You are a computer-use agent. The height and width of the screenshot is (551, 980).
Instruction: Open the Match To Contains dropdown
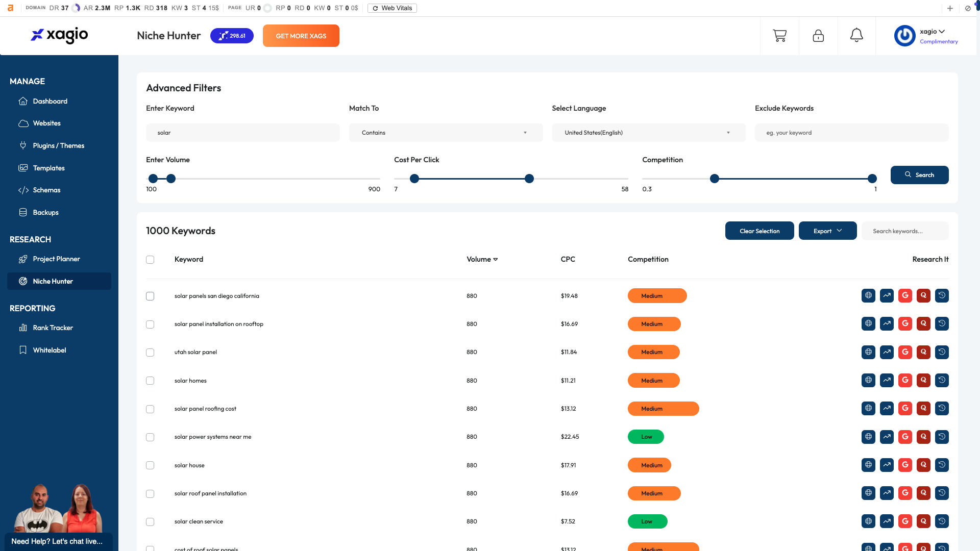click(446, 133)
